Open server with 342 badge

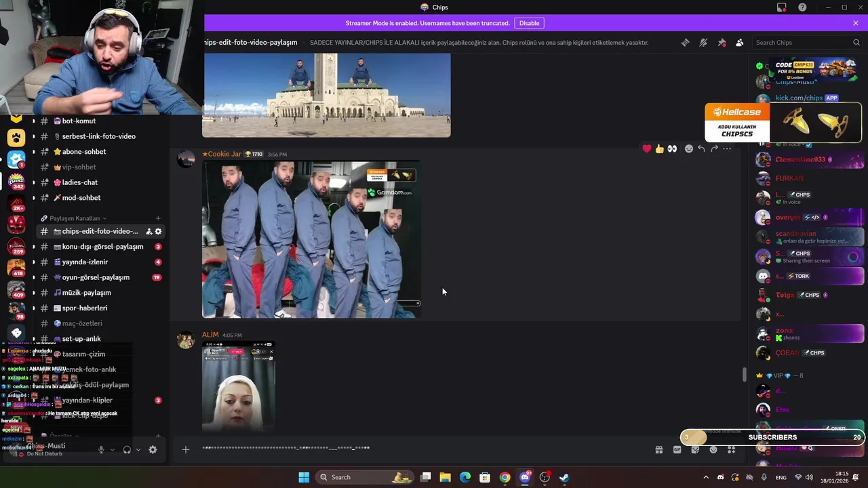pyautogui.click(x=16, y=182)
